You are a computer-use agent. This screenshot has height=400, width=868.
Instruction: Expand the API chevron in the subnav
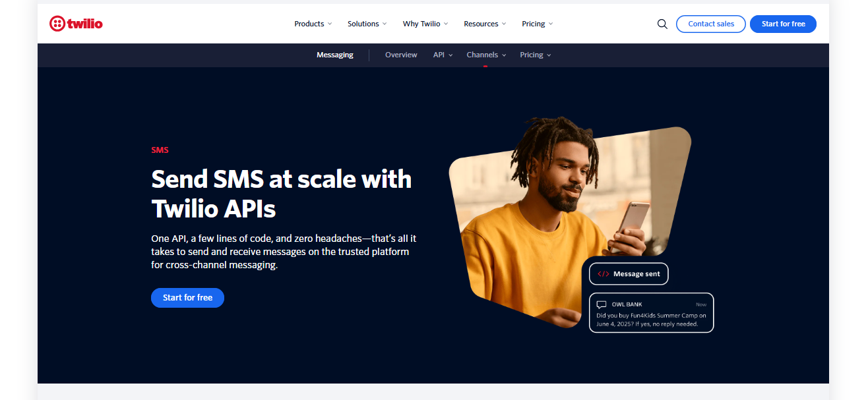452,55
